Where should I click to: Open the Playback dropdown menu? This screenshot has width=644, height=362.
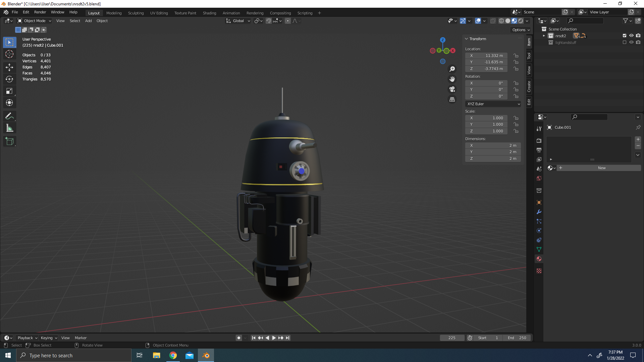coord(27,338)
